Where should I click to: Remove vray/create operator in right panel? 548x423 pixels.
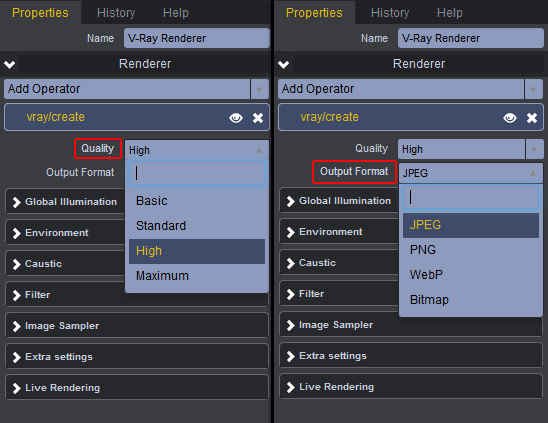pyautogui.click(x=532, y=118)
